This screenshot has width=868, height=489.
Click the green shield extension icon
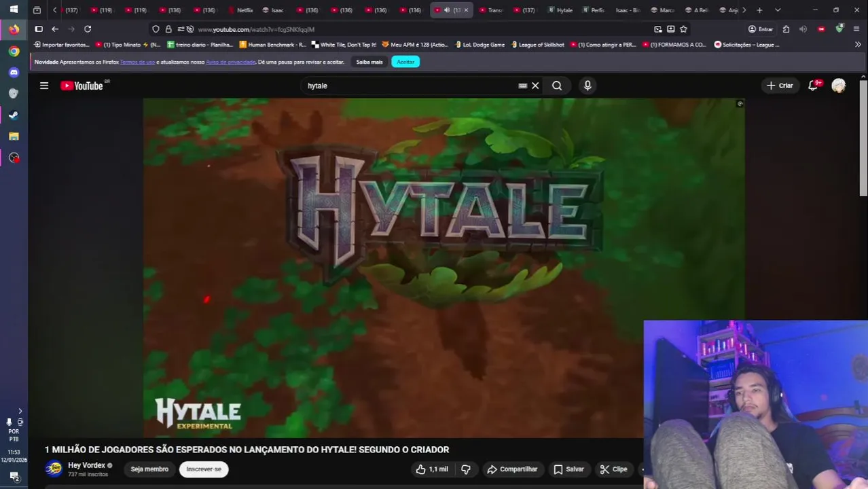coord(839,29)
